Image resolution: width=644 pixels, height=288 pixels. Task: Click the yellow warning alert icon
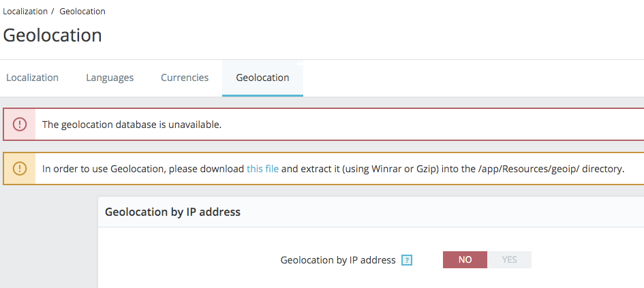[20, 168]
